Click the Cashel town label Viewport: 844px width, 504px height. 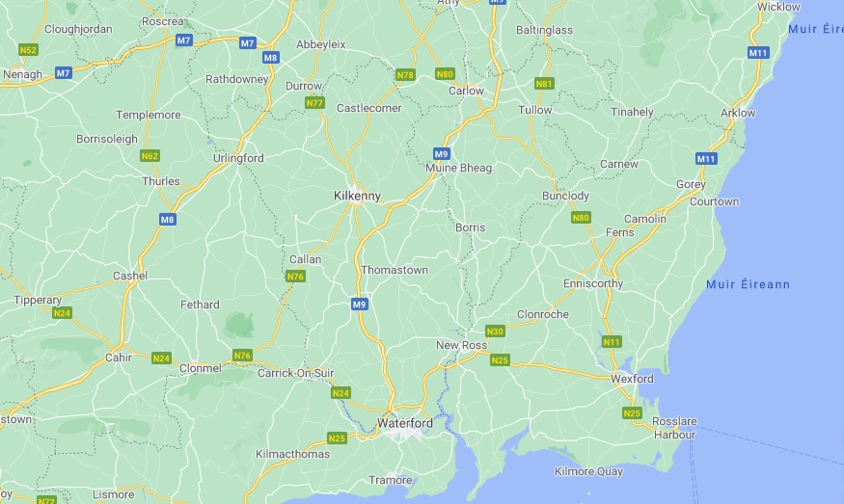(129, 276)
